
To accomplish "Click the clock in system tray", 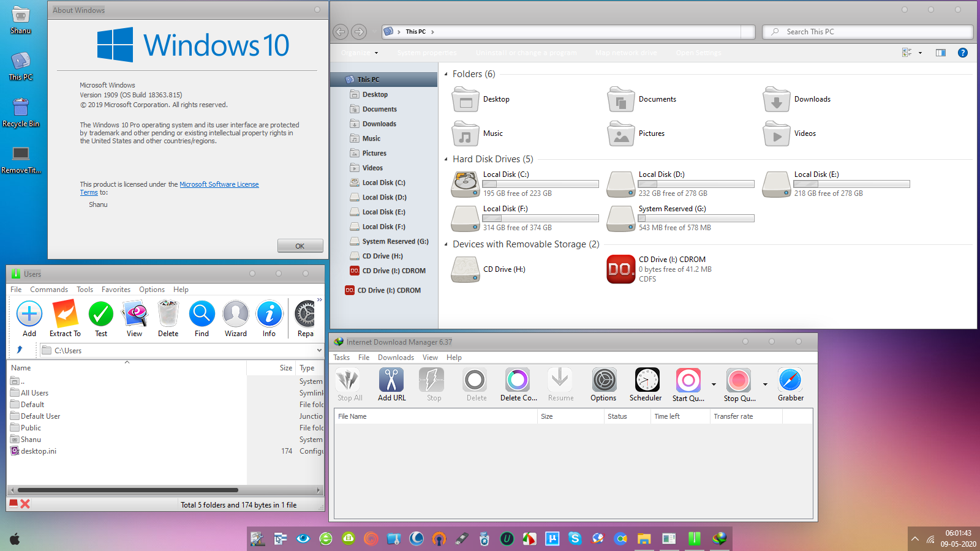I will (x=959, y=539).
